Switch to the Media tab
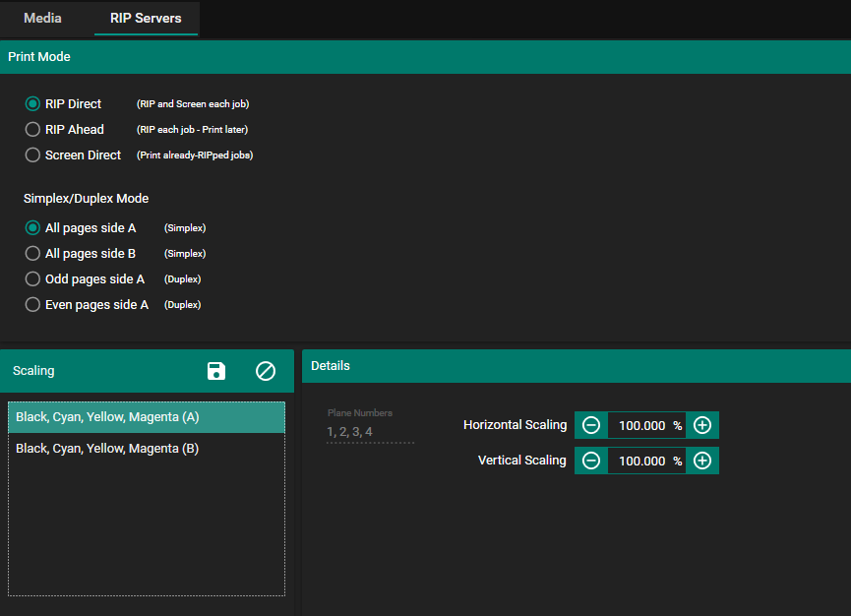The width and height of the screenshot is (851, 616). point(42,18)
